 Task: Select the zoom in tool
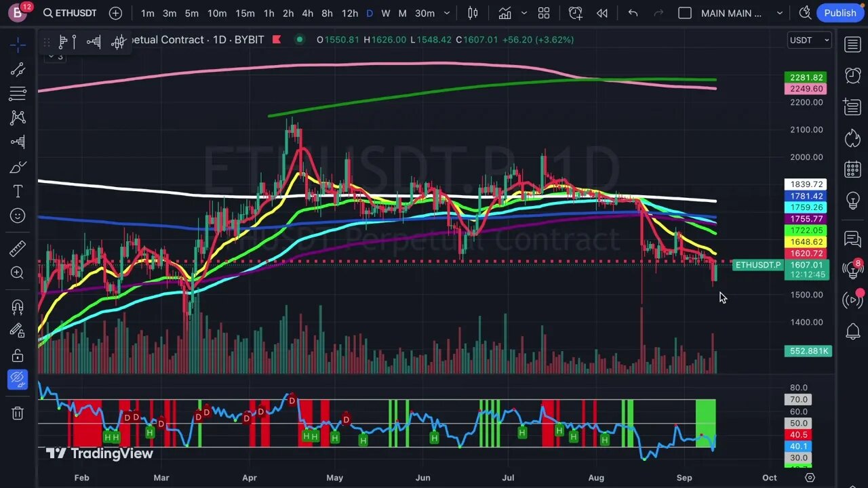(18, 272)
